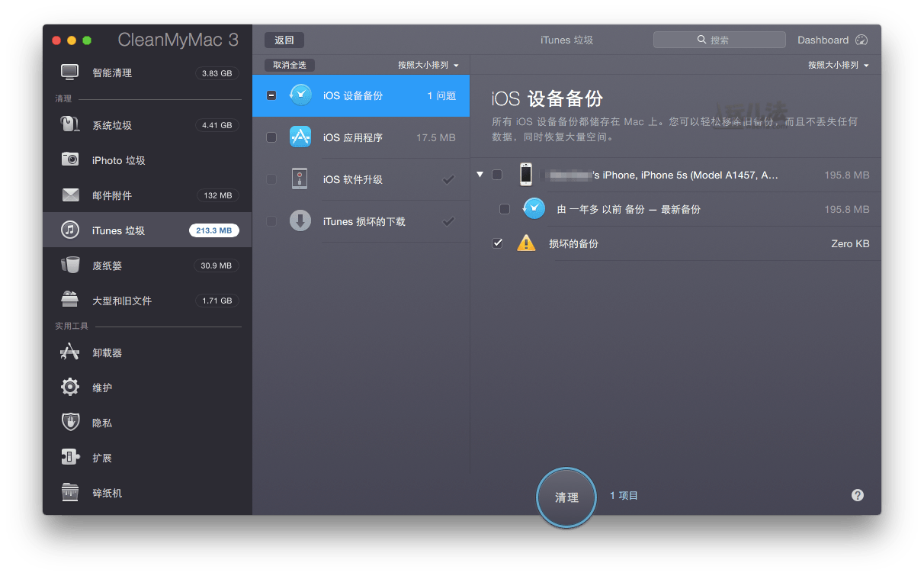Click the 17.5 MB size value
Screen dimensions: 924x576
(x=436, y=137)
